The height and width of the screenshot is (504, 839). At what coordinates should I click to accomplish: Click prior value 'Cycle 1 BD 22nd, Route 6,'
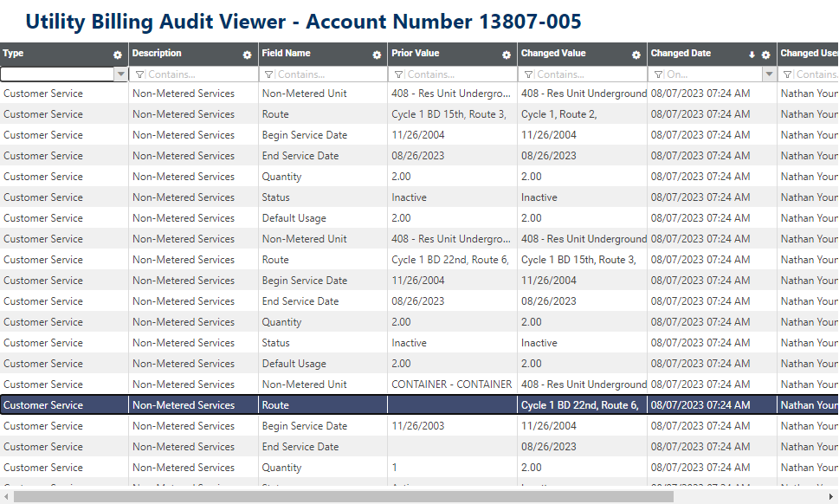click(450, 260)
